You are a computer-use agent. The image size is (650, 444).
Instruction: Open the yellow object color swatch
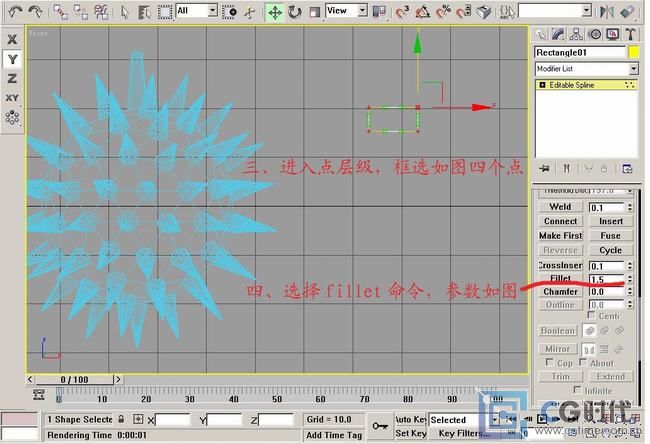[633, 52]
